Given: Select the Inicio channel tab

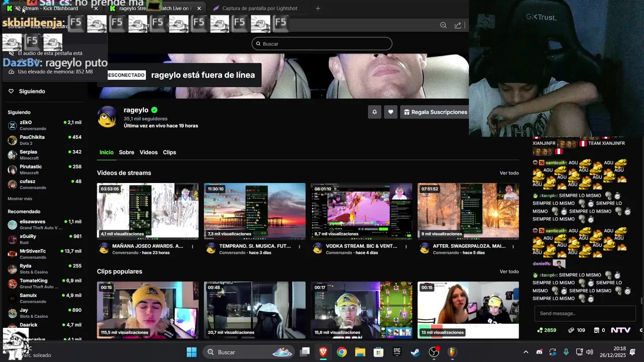Looking at the screenshot, I should [106, 152].
